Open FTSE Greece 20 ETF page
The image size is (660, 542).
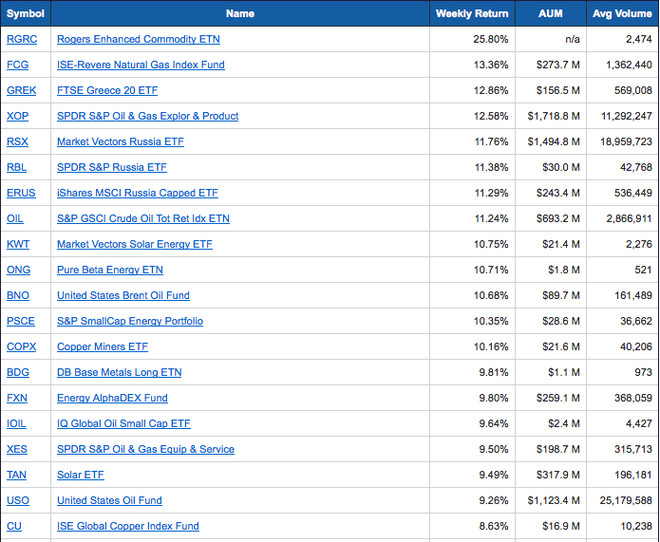click(107, 90)
